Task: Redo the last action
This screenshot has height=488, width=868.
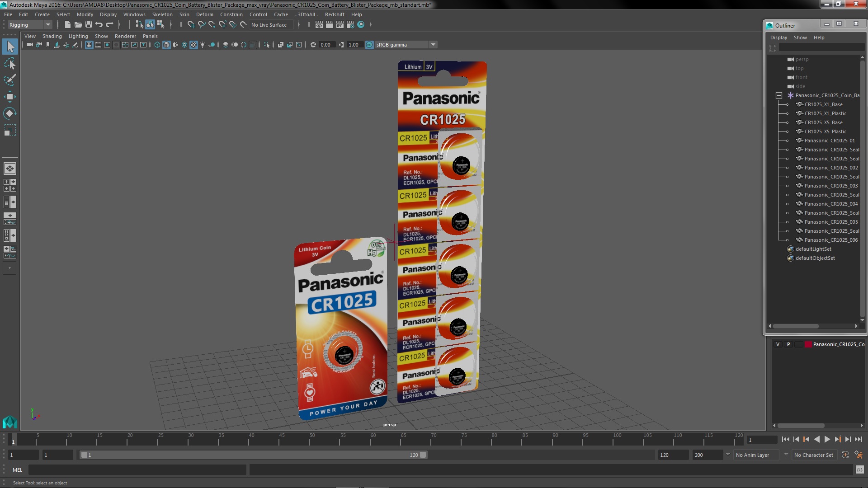Action: coord(109,25)
